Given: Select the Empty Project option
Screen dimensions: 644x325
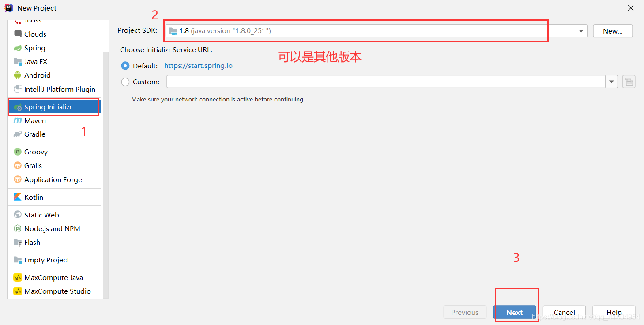Looking at the screenshot, I should tap(46, 260).
